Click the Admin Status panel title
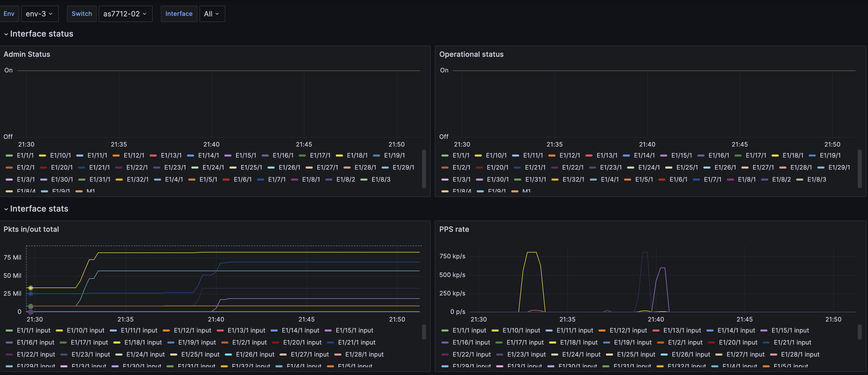 (x=27, y=54)
